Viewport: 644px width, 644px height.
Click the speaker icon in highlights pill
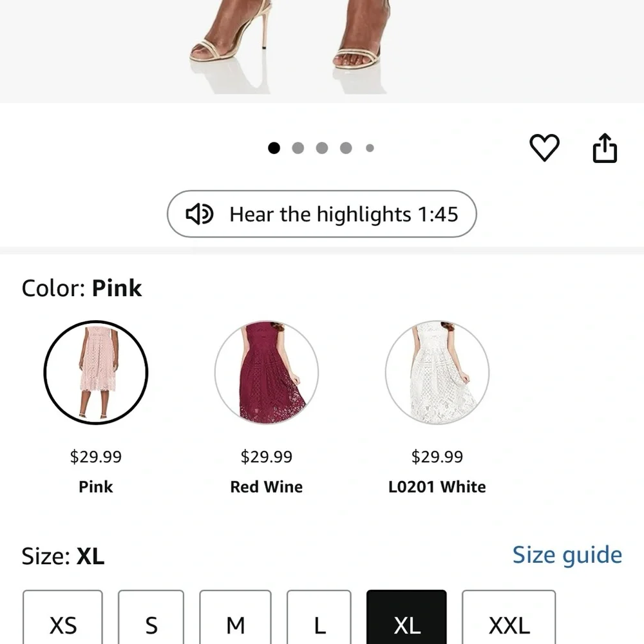pyautogui.click(x=199, y=214)
